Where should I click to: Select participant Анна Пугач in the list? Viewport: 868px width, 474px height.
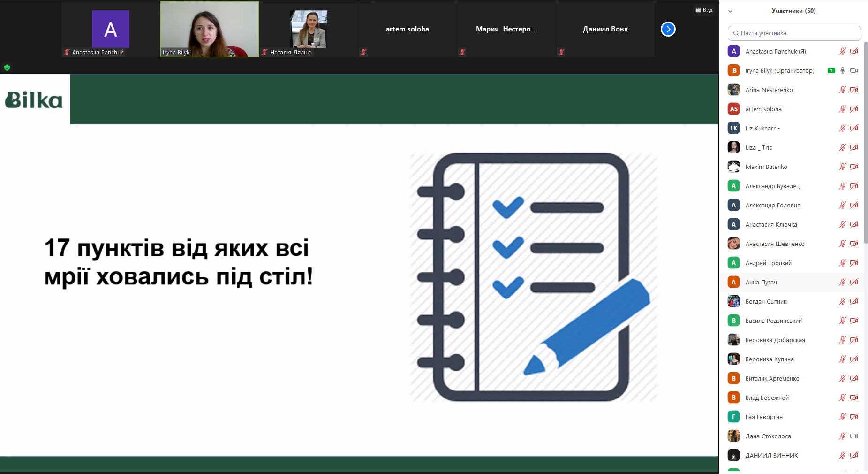[761, 282]
